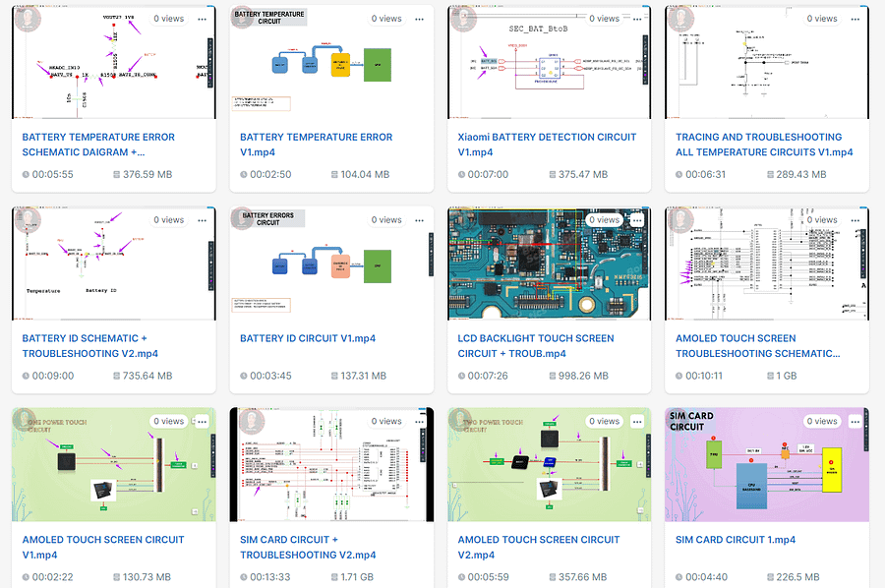The height and width of the screenshot is (588, 885).
Task: Open more options for SIM CARD CIRCUIT 1.mp4
Action: (855, 422)
